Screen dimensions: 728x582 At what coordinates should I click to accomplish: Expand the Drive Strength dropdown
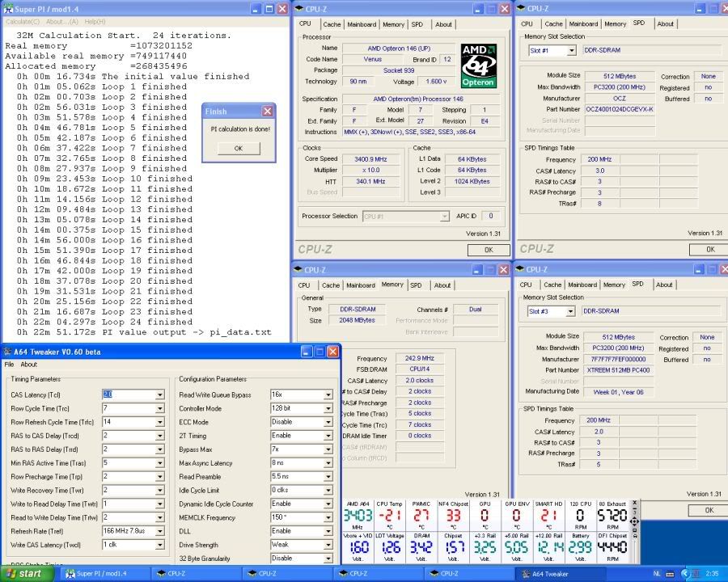pyautogui.click(x=328, y=545)
